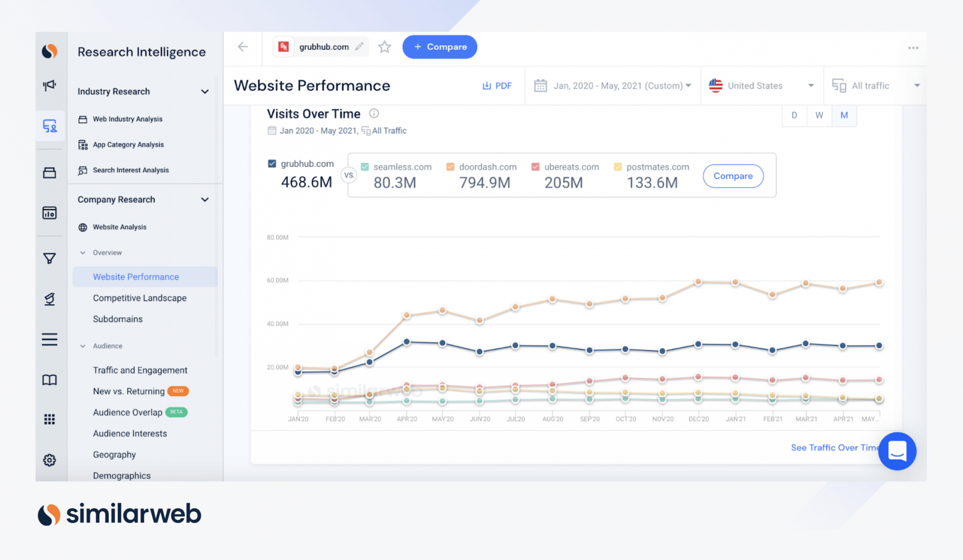Open New vs. Returning page
The width and height of the screenshot is (963, 560).
[x=129, y=391]
